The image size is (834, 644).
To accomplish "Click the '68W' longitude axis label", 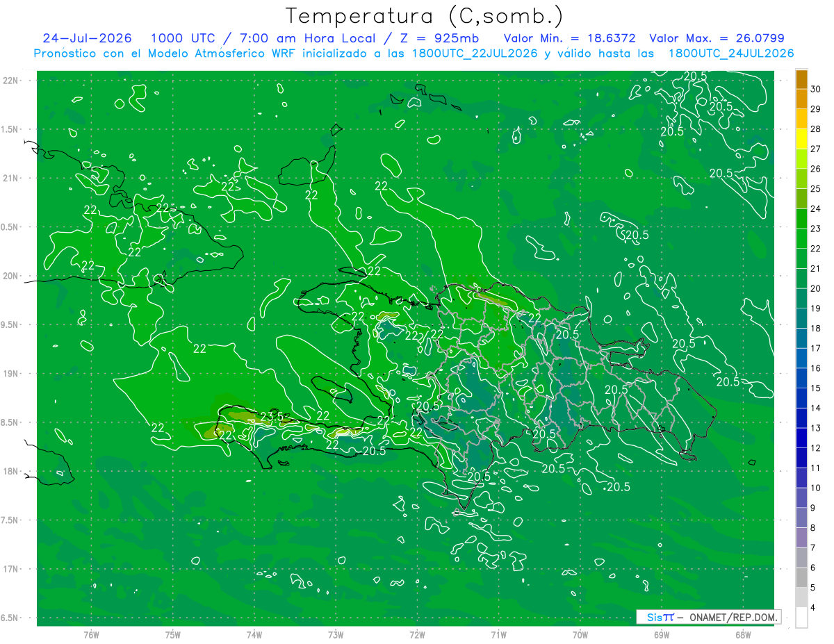I will [x=743, y=634].
